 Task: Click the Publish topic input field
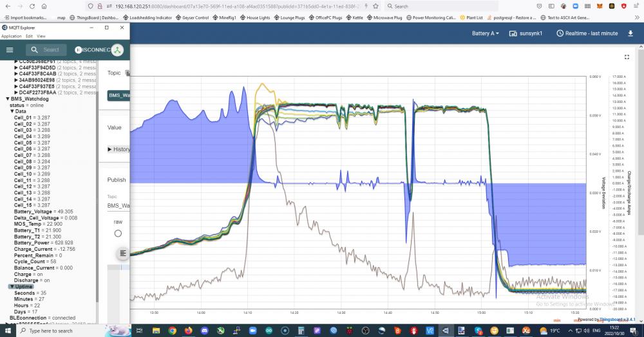pyautogui.click(x=118, y=205)
